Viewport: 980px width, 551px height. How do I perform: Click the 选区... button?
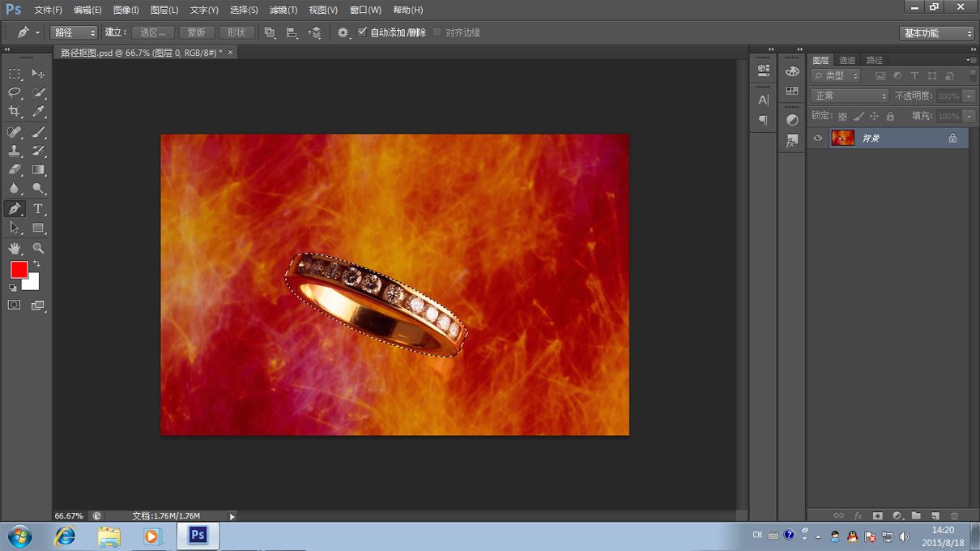[152, 32]
